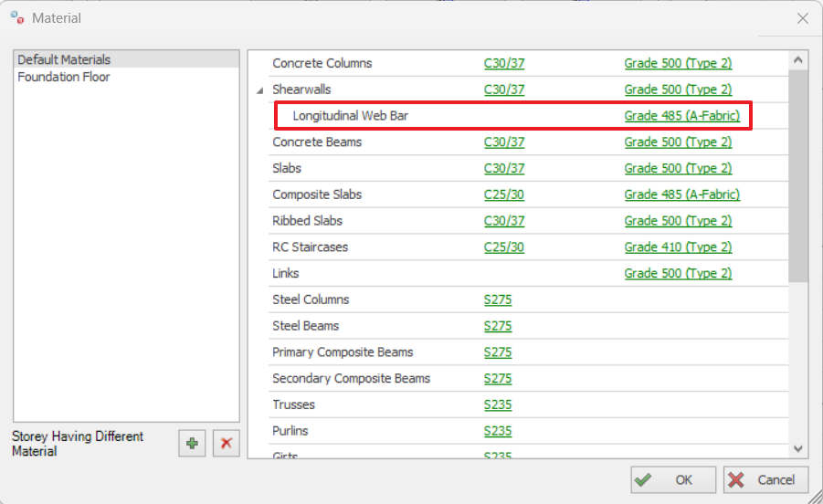Open S235 link for Purlins
This screenshot has width=823, height=504.
(498, 431)
